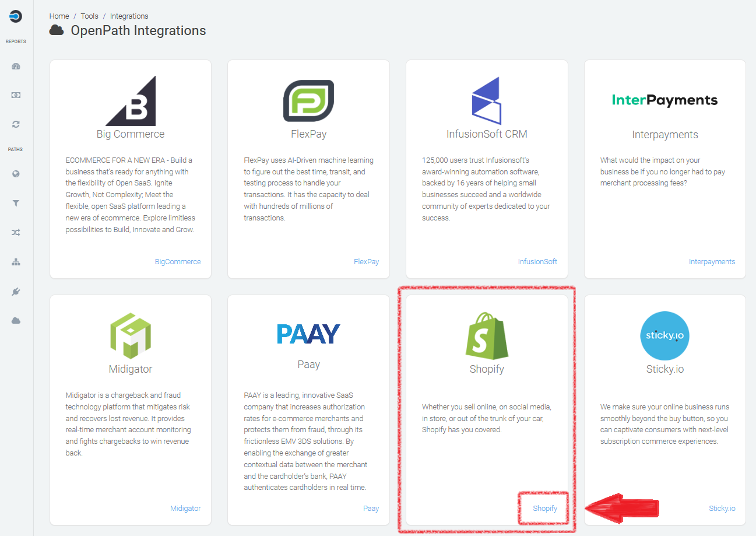
Task: Open the globe icon under Paths
Action: click(16, 174)
